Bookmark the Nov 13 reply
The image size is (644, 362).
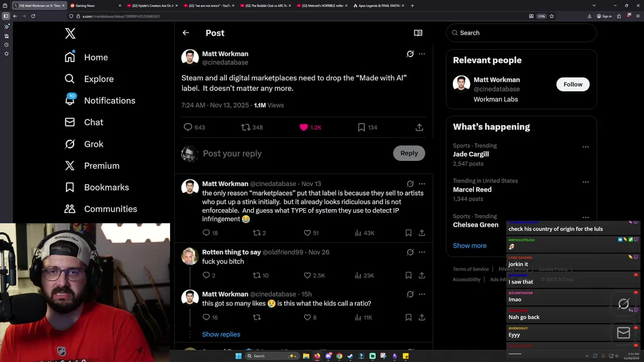point(409,233)
